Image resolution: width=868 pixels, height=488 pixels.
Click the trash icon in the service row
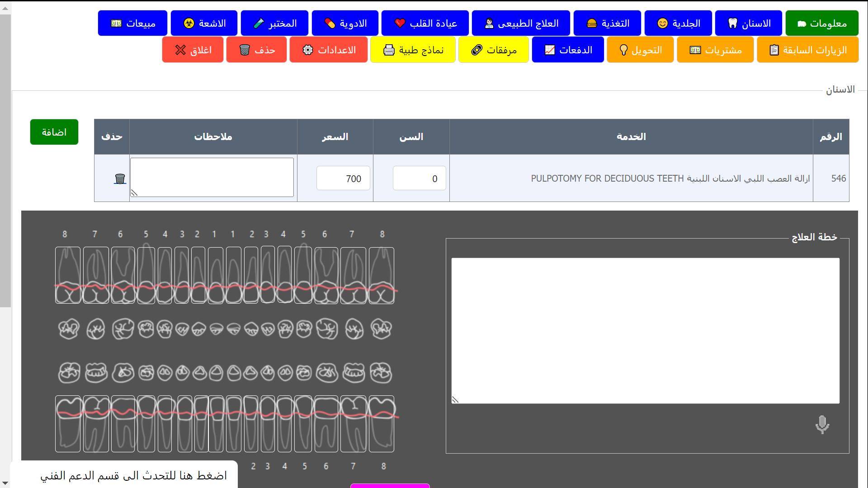pos(120,179)
